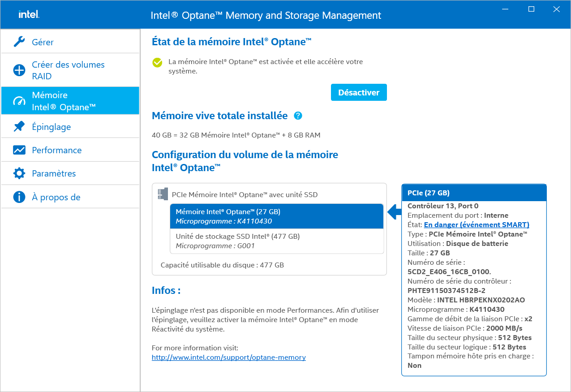The image size is (571, 392).
Task: Click the PCIe drive icon in volume box
Action: click(163, 194)
